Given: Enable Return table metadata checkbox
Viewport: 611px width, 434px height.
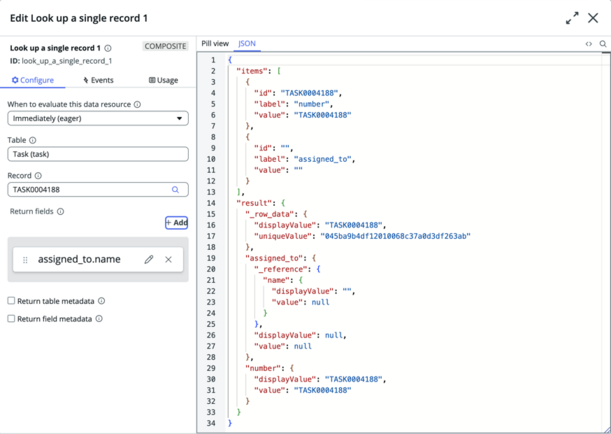Looking at the screenshot, I should click(x=11, y=301).
